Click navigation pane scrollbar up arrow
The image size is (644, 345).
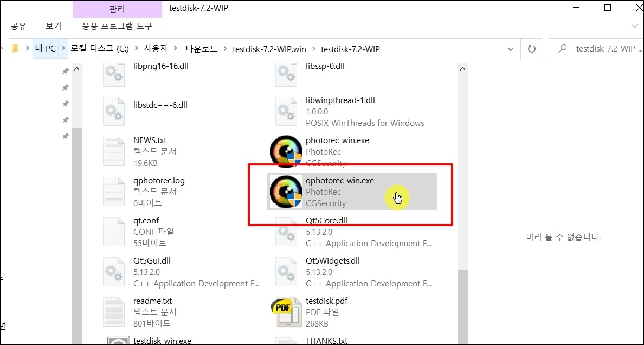[76, 69]
